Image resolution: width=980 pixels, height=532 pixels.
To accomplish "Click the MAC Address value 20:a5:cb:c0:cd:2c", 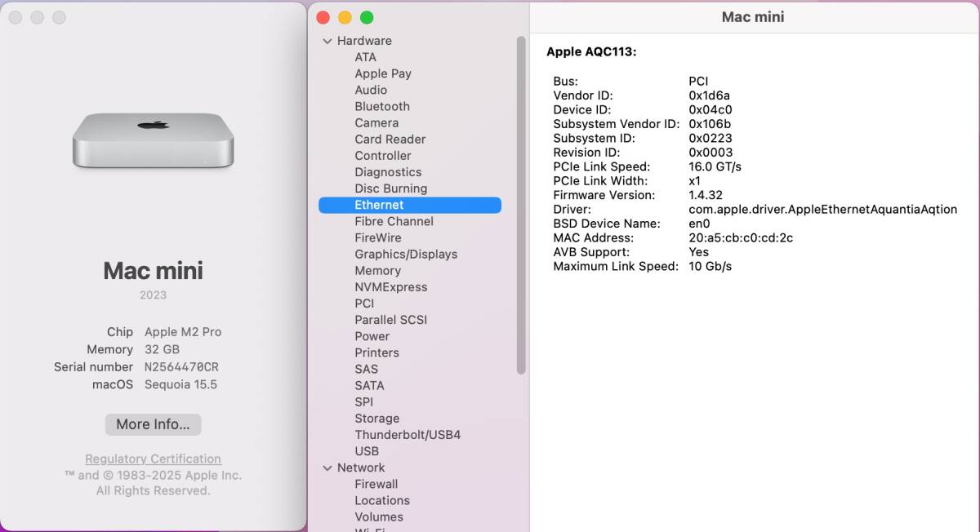I will [x=741, y=237].
